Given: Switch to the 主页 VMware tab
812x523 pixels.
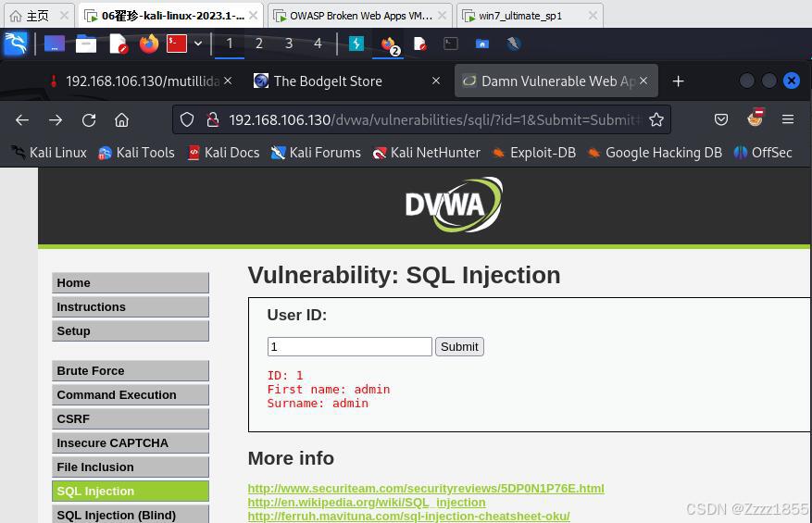Looking at the screenshot, I should coord(39,16).
